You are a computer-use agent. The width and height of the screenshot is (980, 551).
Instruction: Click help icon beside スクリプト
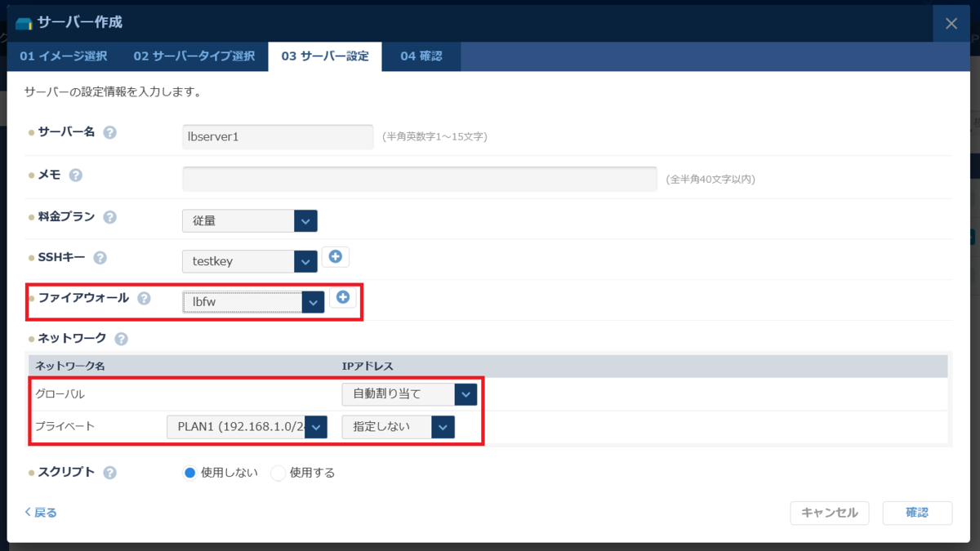pyautogui.click(x=109, y=473)
